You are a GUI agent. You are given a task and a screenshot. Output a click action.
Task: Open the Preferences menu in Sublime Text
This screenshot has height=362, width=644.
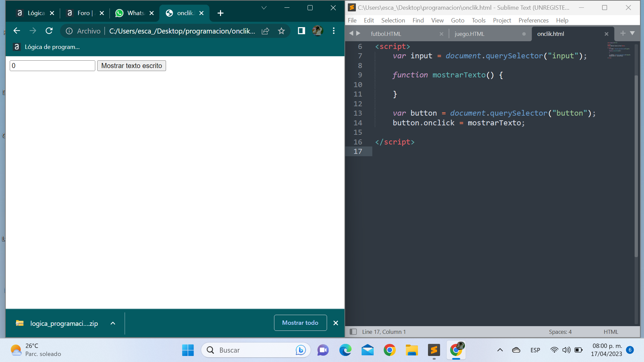point(533,20)
